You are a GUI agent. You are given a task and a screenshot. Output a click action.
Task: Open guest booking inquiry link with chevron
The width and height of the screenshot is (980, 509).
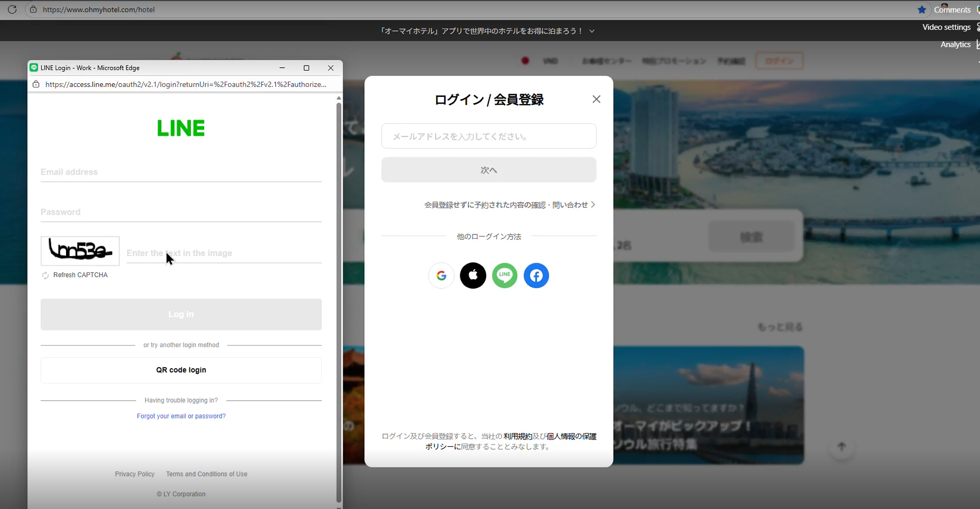click(x=509, y=205)
